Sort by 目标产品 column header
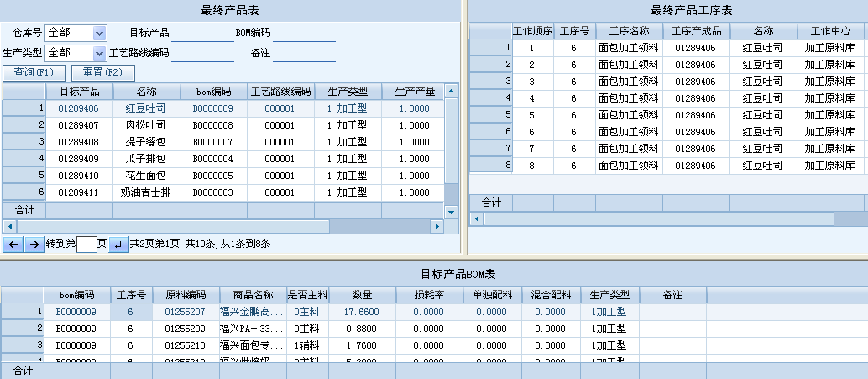This screenshot has width=868, height=379. [x=79, y=92]
